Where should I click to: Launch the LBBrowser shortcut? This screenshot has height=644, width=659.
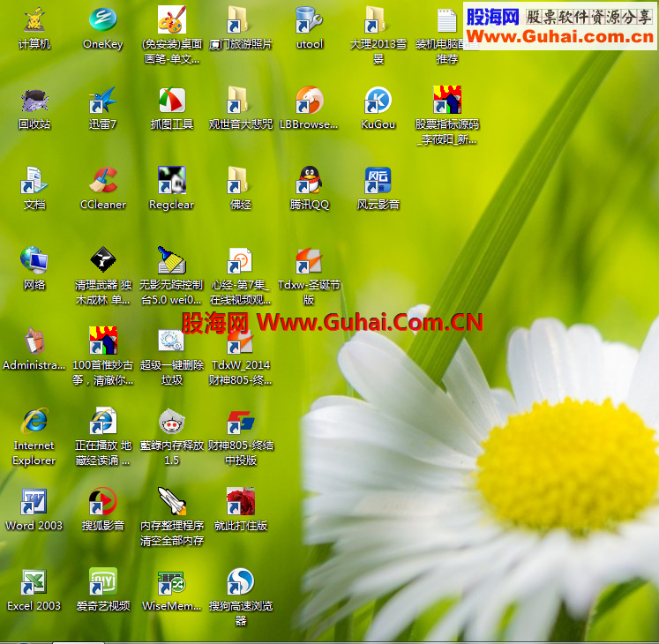click(x=310, y=100)
